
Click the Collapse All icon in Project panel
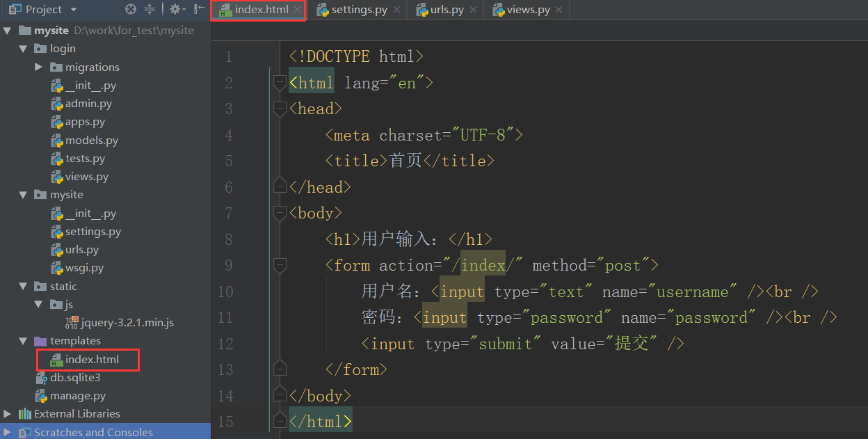(x=150, y=10)
